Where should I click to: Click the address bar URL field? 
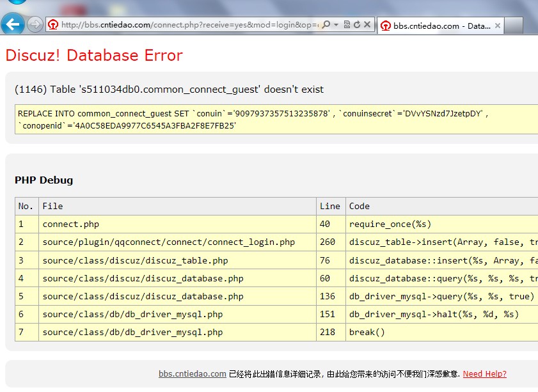(x=190, y=25)
